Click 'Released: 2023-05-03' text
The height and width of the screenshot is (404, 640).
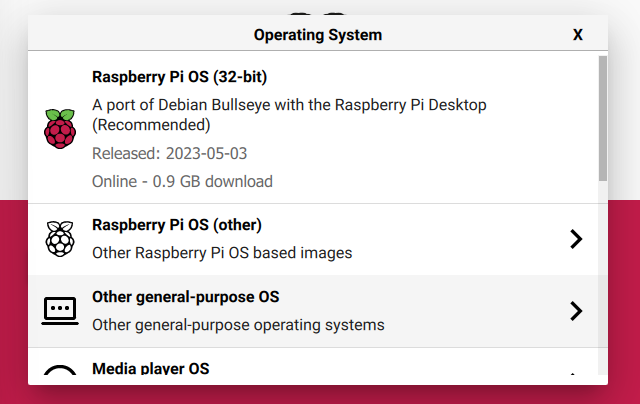(x=169, y=153)
